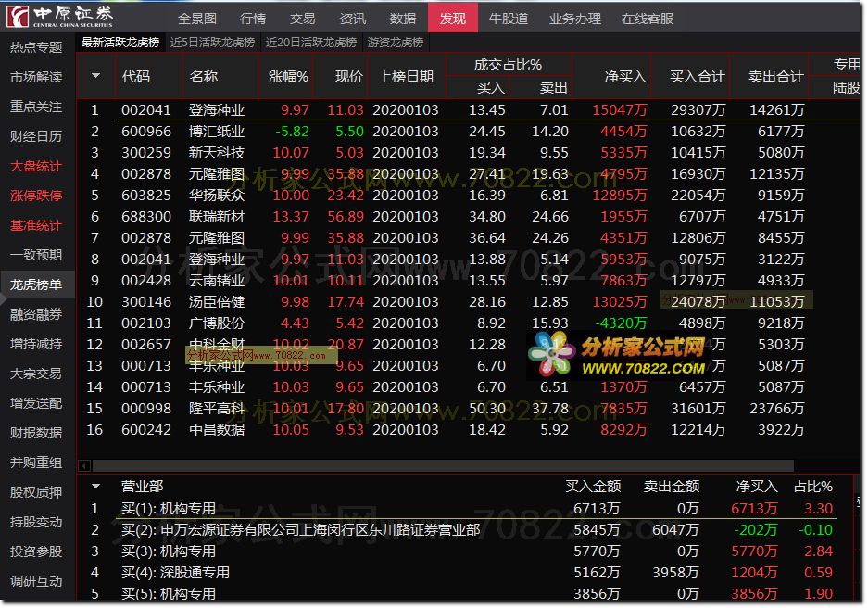This screenshot has height=608, width=868.
Task: Switch to 近5日活跃龙虎榜 tab
Action: click(212, 42)
